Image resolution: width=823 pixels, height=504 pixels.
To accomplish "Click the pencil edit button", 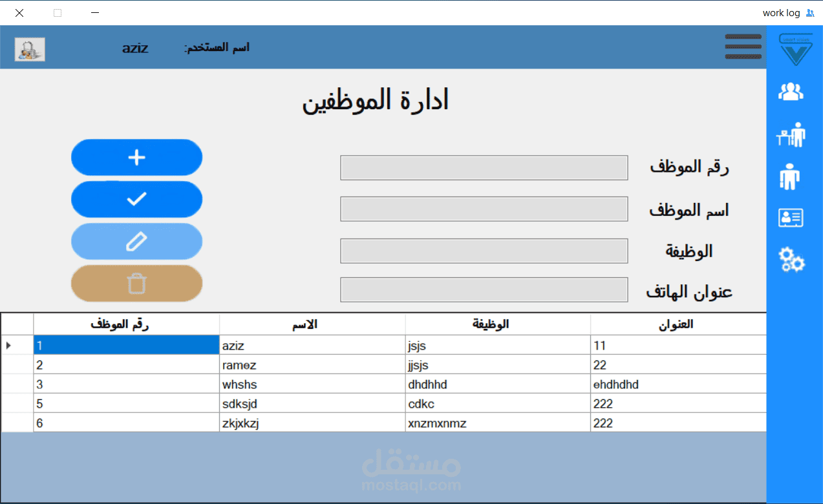I will [136, 242].
